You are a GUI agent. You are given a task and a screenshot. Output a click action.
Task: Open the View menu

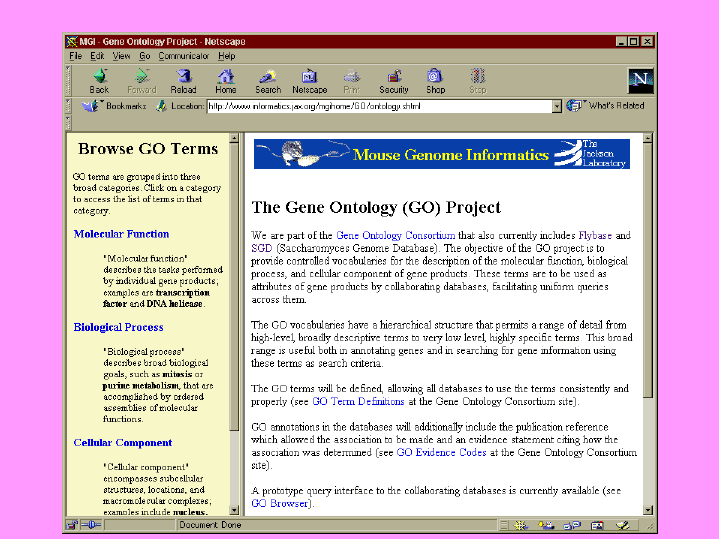click(121, 56)
